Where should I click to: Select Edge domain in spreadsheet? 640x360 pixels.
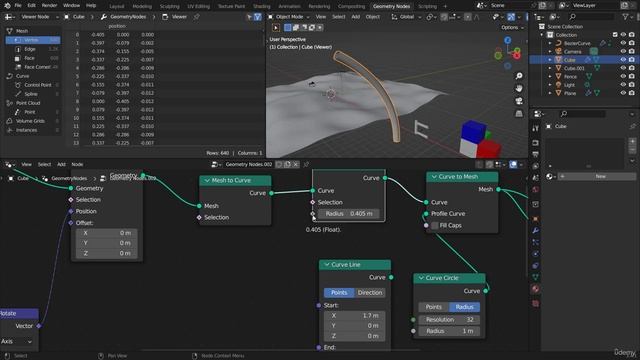pos(33,49)
